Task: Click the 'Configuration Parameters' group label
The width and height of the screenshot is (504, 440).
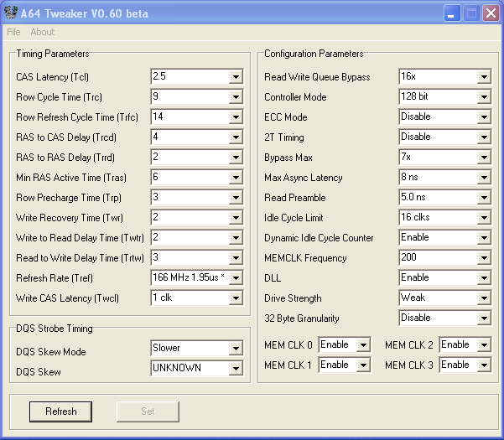Action: click(x=314, y=54)
